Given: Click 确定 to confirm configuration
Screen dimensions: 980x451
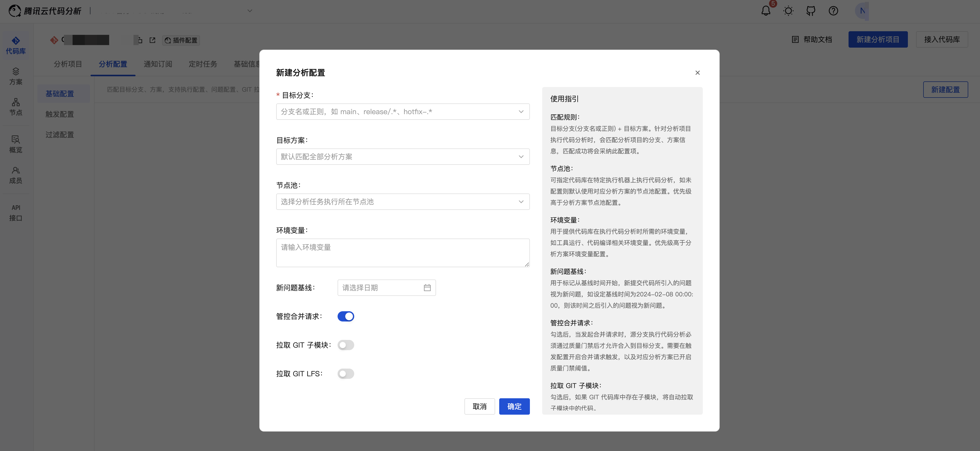Looking at the screenshot, I should (514, 406).
